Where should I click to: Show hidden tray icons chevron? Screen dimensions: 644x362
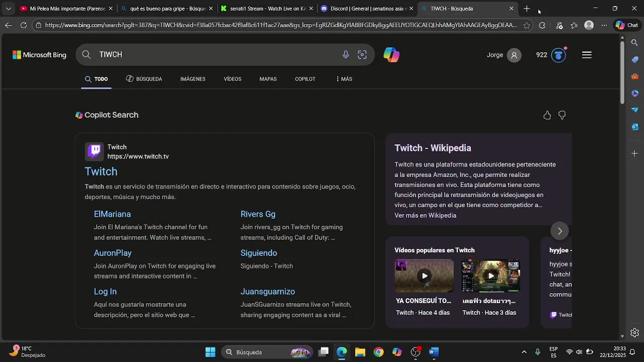[x=524, y=352]
